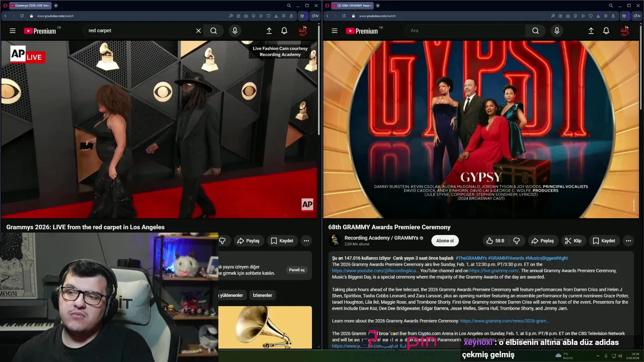
Task: Click the 'Panele aç' button
Action: pos(297,270)
